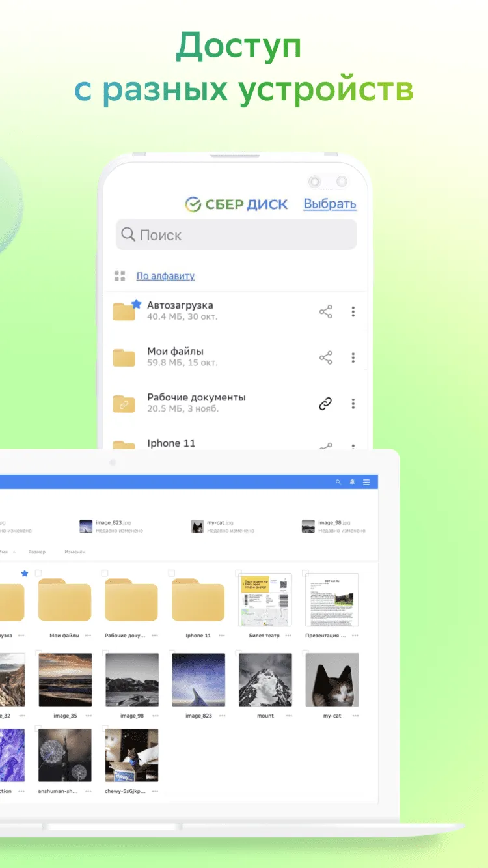Open more options for mount tile
This screenshot has width=488, height=868.
click(288, 716)
